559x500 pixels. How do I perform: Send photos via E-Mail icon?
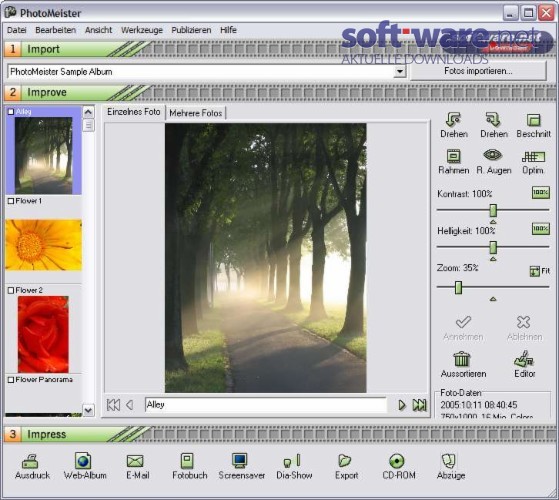(x=135, y=461)
